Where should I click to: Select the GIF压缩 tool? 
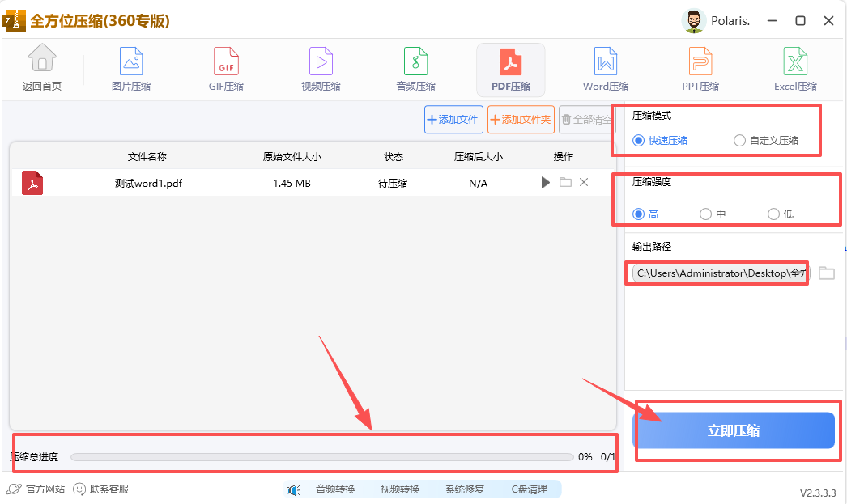click(225, 69)
